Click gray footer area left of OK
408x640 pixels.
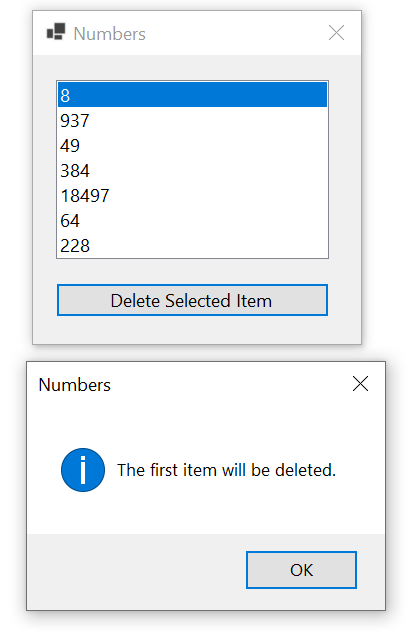(137, 571)
